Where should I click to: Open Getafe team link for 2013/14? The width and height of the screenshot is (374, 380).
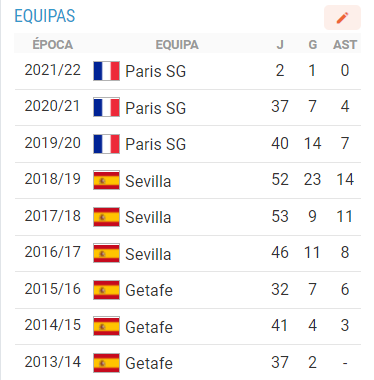pyautogui.click(x=149, y=363)
